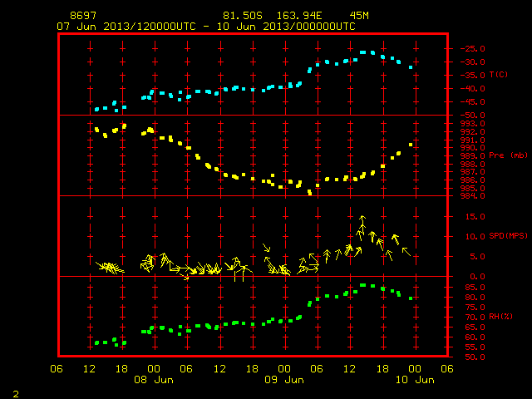This screenshot has height=399, width=532.
Task: Select the 08 Jun date label
Action: (x=154, y=380)
